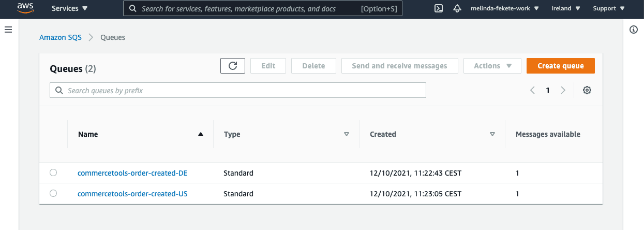
Task: Select the commercetools-order-created-DE queue radio button
Action: click(53, 173)
